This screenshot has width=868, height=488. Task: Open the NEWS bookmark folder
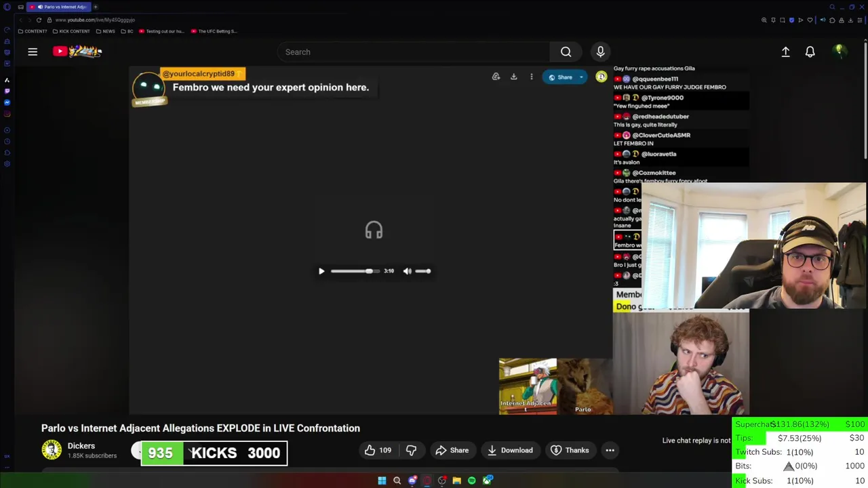pyautogui.click(x=105, y=31)
